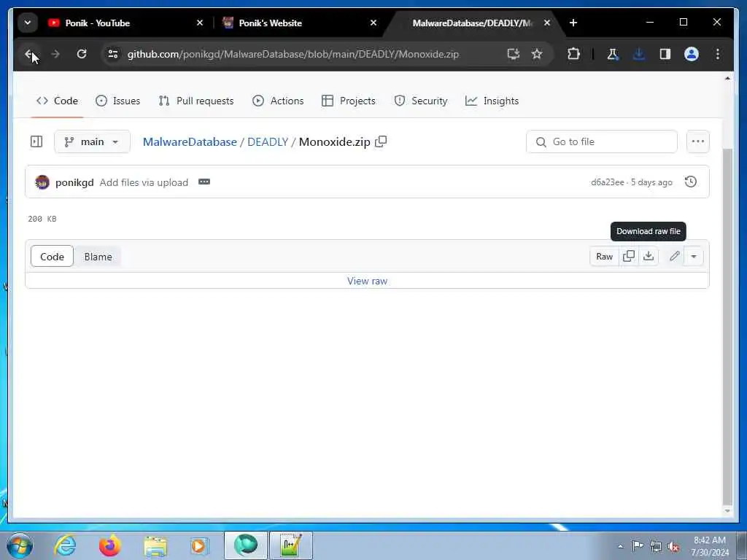
Task: Select the Code view toggle
Action: (52, 256)
